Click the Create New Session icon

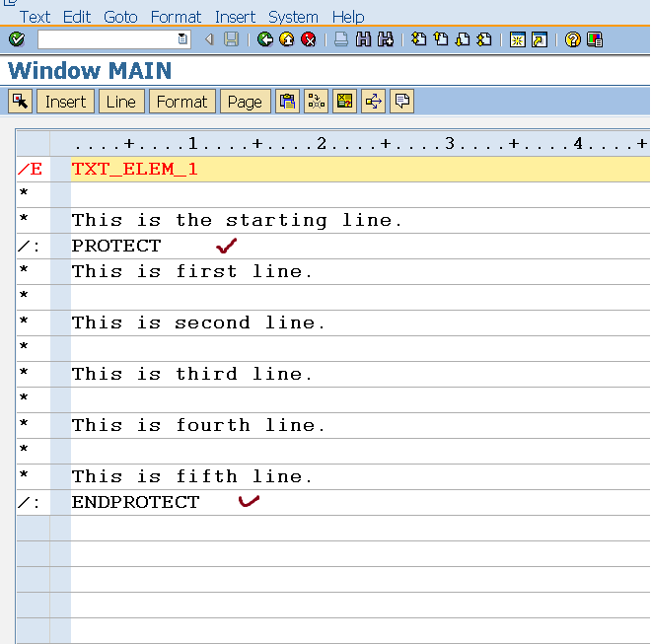pos(517,39)
